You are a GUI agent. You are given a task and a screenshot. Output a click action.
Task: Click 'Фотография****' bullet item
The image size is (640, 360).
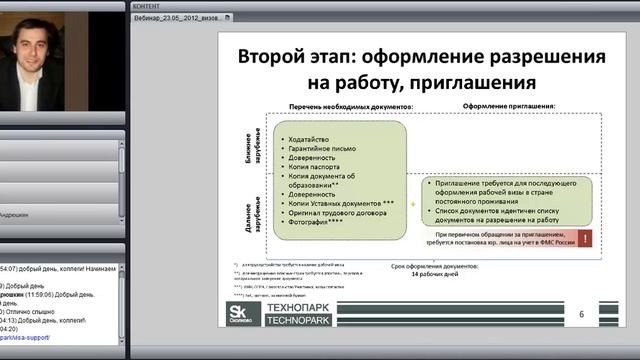315,222
